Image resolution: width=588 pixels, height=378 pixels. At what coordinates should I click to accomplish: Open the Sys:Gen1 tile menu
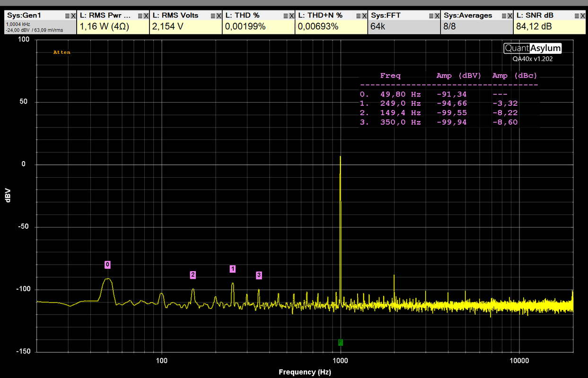pyautogui.click(x=68, y=16)
